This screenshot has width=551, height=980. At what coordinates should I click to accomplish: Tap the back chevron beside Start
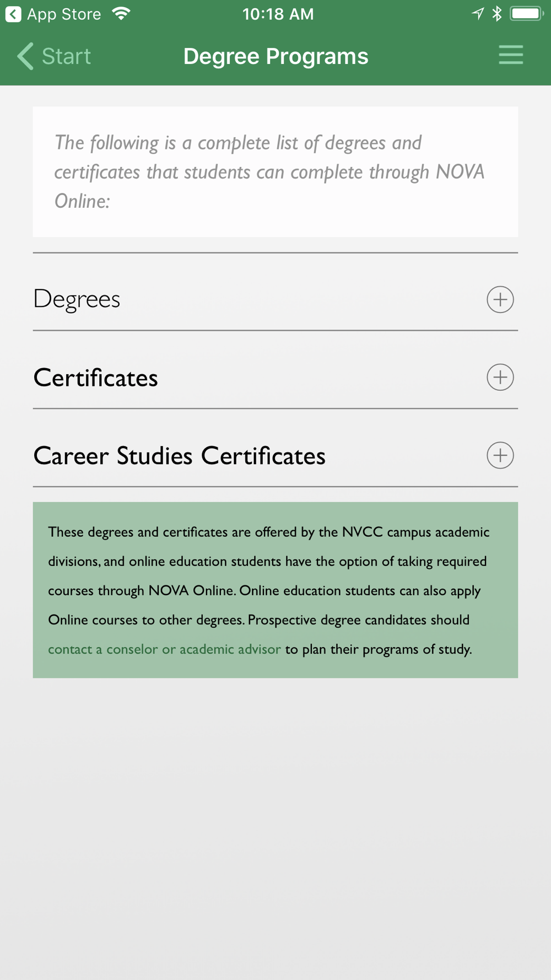[25, 56]
